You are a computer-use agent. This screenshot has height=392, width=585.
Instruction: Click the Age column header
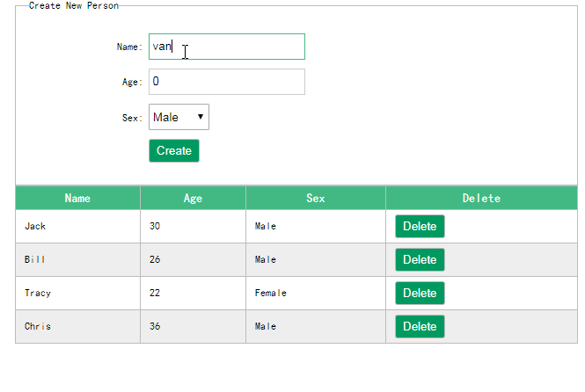(x=193, y=198)
